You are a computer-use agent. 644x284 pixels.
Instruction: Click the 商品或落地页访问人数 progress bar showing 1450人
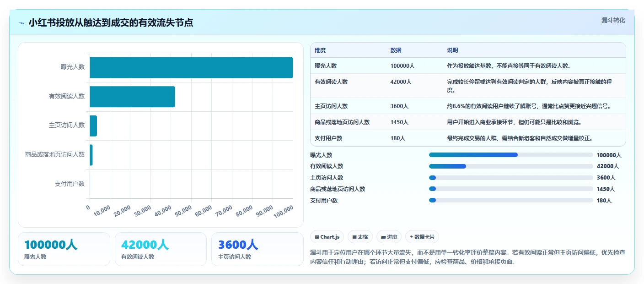pos(511,189)
